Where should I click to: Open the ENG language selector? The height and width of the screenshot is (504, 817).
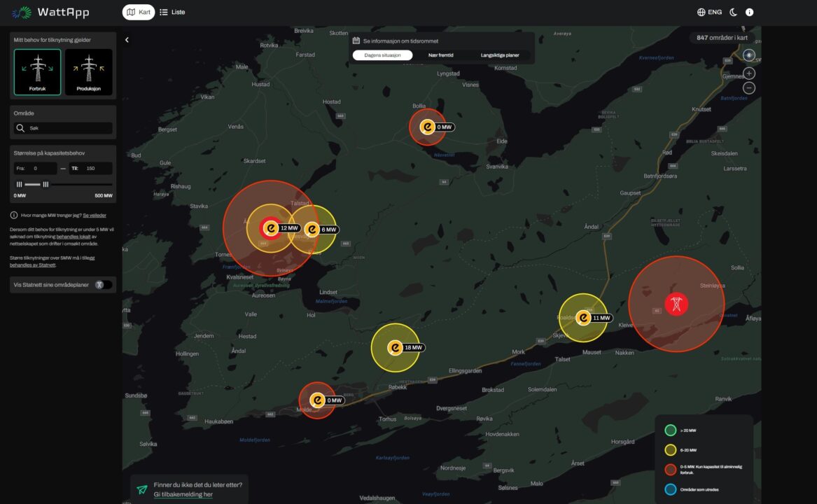tap(708, 11)
